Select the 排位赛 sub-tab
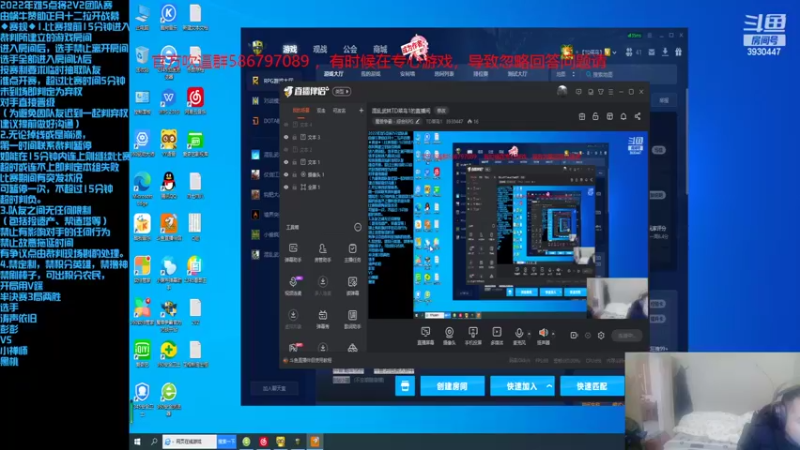The height and width of the screenshot is (450, 800). point(481,74)
